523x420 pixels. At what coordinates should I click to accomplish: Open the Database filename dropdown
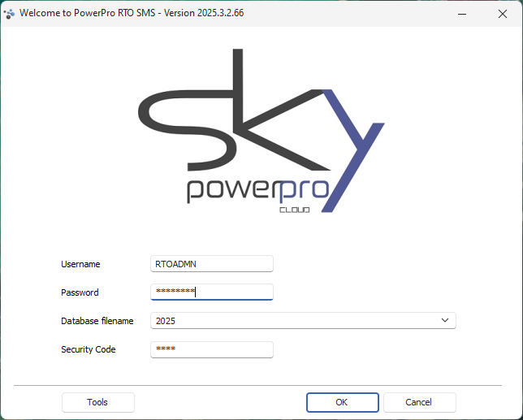point(303,321)
